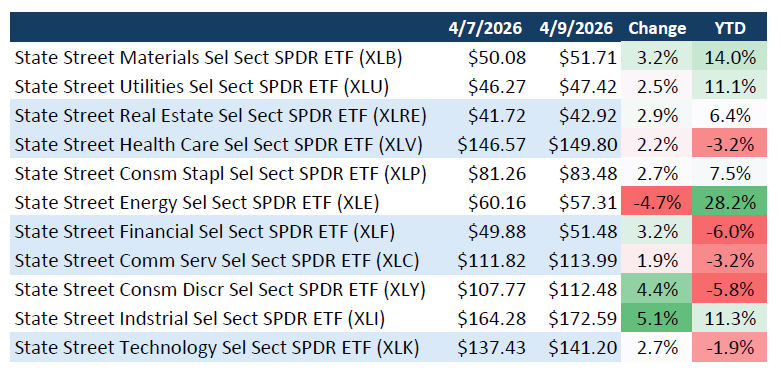Select the Technology (XLK) row name
The height and width of the screenshot is (374, 780).
point(217,348)
